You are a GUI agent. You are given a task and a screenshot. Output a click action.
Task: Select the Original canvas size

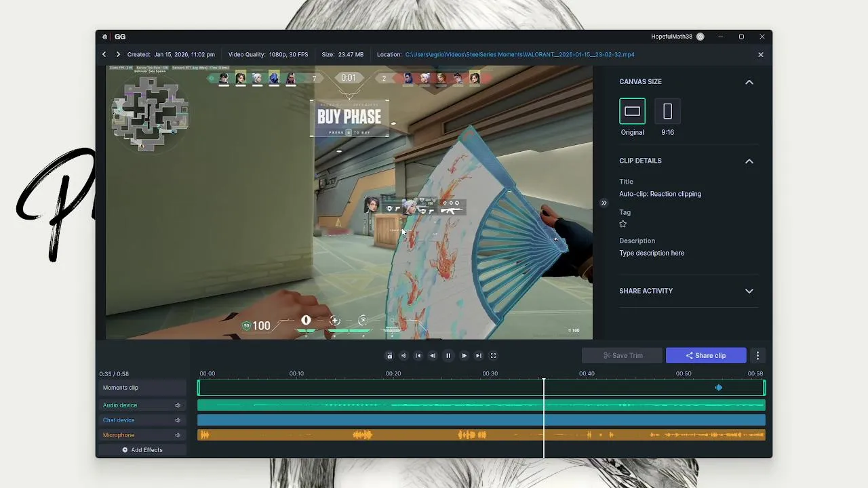(x=632, y=111)
